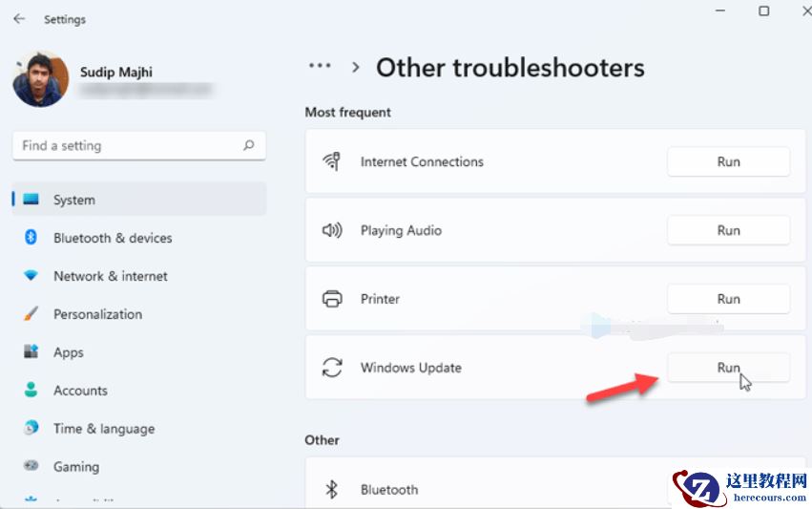The height and width of the screenshot is (509, 812).
Task: Maximize the Settings window
Action: pos(763,11)
